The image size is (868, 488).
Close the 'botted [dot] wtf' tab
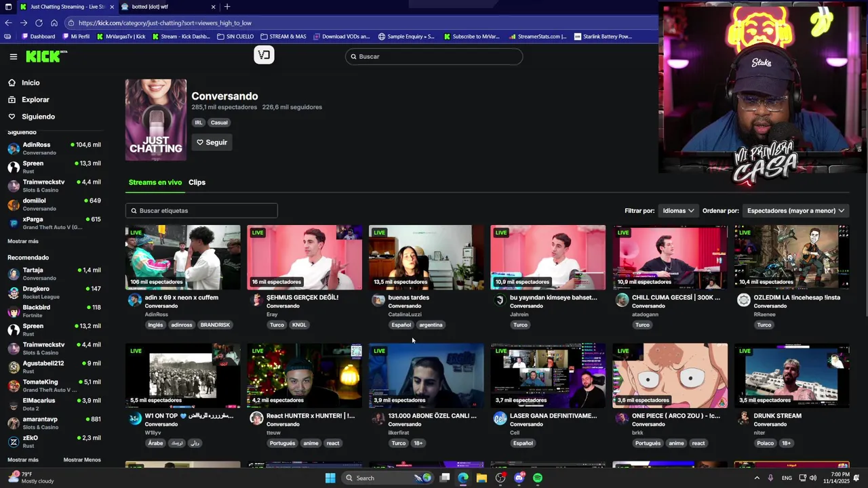214,7
